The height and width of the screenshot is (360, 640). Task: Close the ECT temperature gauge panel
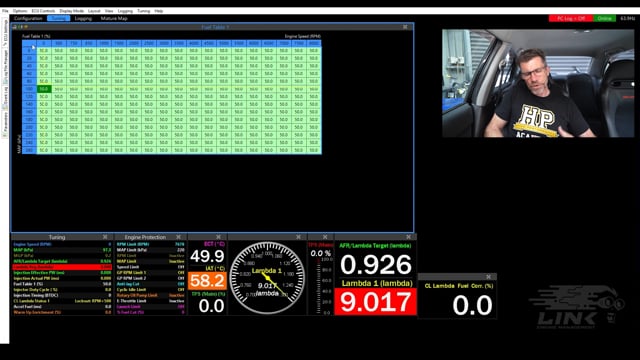(218, 237)
